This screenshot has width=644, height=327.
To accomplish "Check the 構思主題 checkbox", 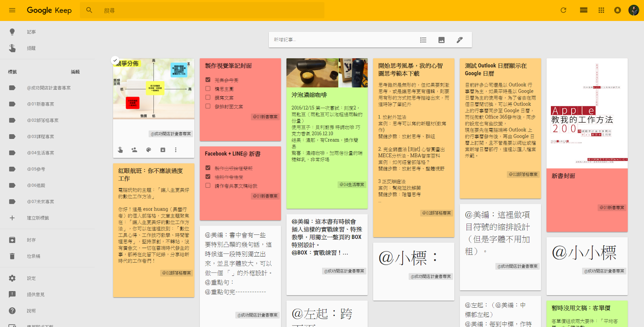I will tap(208, 89).
